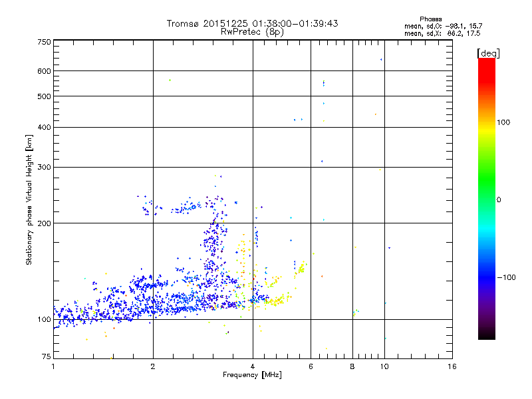The width and height of the screenshot is (532, 399).
Task: Click the x-axis tick label "4"
Action: tap(253, 366)
